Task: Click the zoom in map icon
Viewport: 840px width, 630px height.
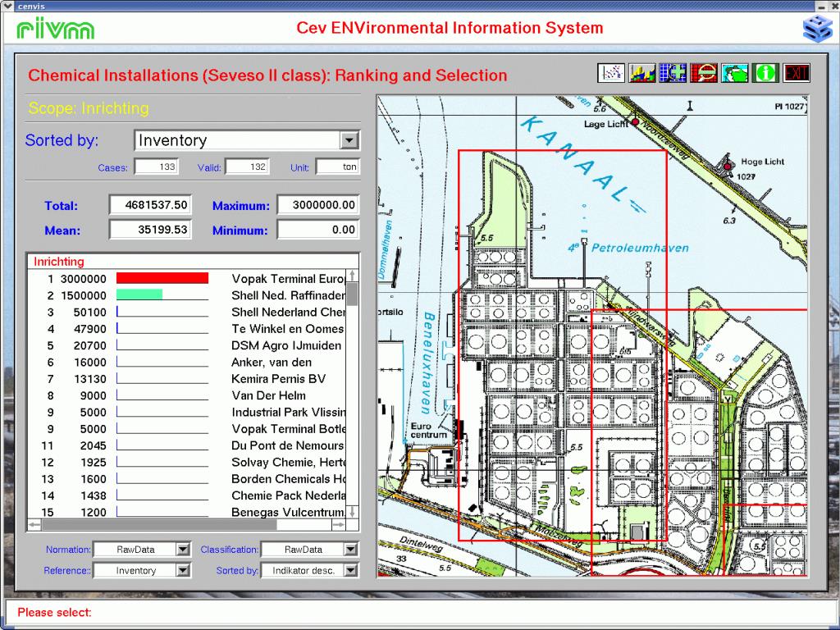Action: tap(673, 73)
